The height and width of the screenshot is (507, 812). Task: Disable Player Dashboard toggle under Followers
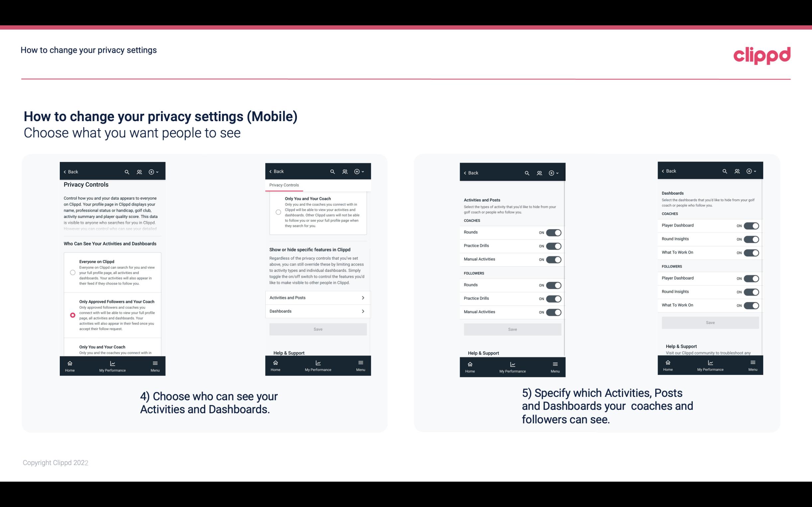751,278
